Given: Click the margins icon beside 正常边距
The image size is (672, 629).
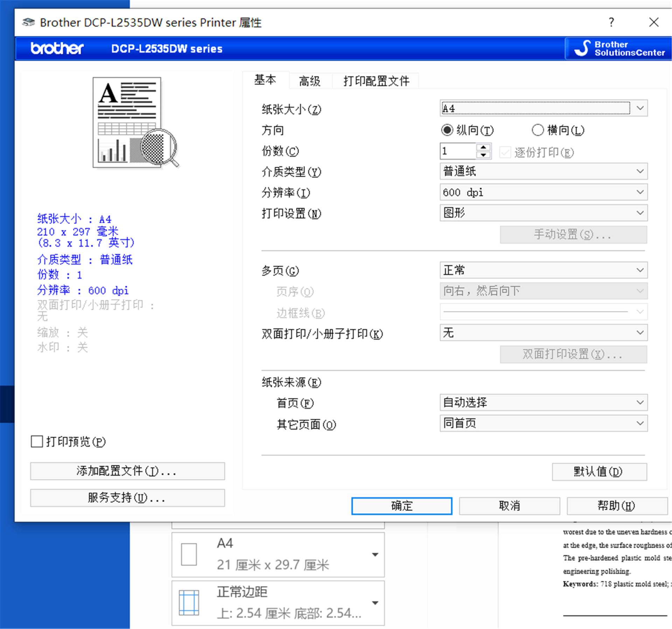Looking at the screenshot, I should pos(189,602).
